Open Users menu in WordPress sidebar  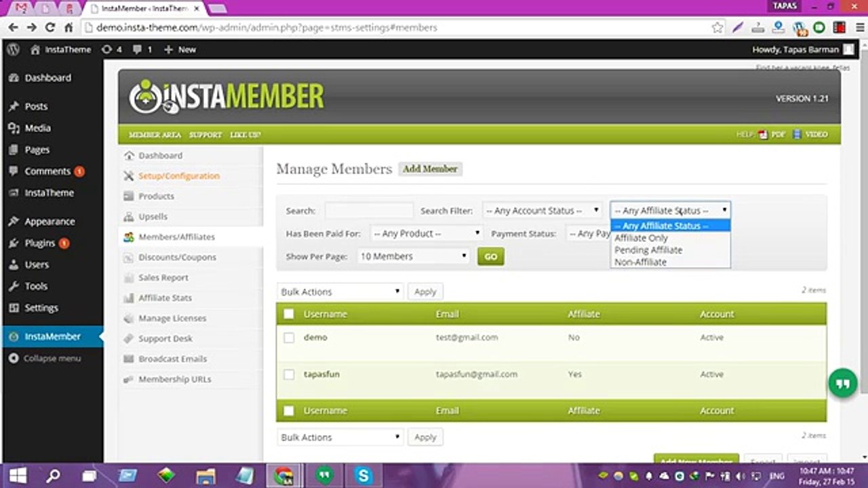(37, 264)
